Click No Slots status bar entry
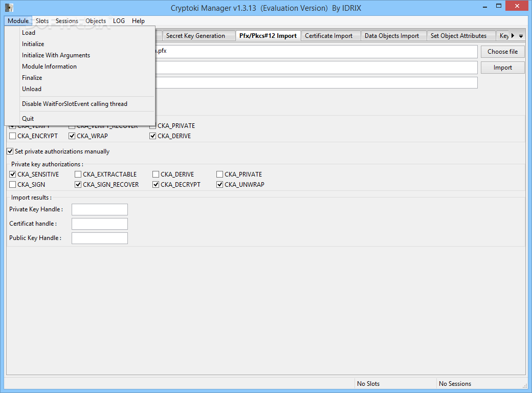Image resolution: width=532 pixels, height=393 pixels. pos(368,383)
